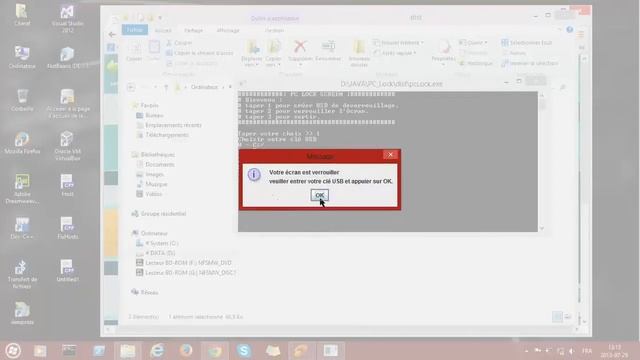Close the red Message dialog

click(390, 155)
